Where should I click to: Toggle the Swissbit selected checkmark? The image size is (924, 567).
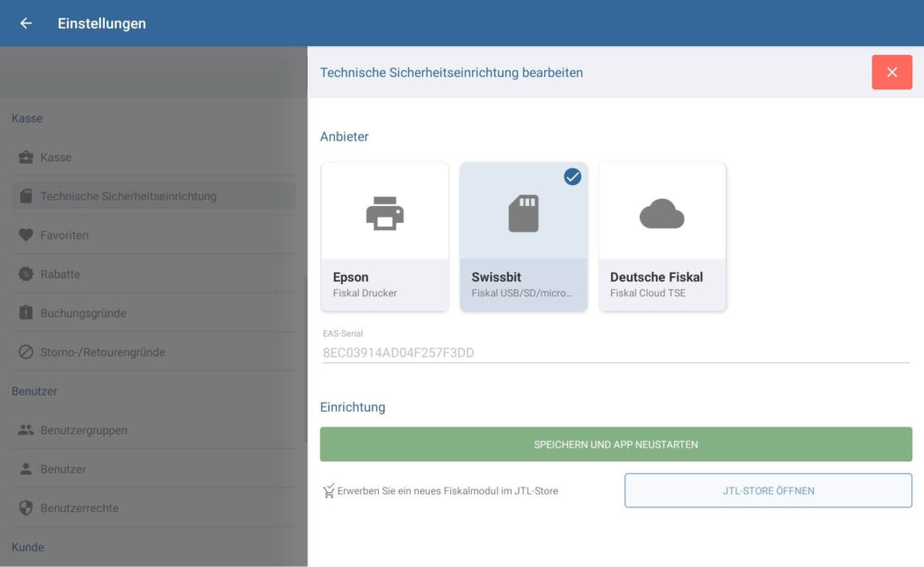[x=572, y=177]
